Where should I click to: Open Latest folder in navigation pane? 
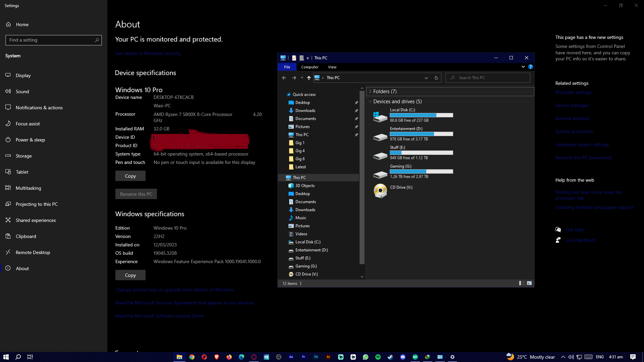point(301,167)
